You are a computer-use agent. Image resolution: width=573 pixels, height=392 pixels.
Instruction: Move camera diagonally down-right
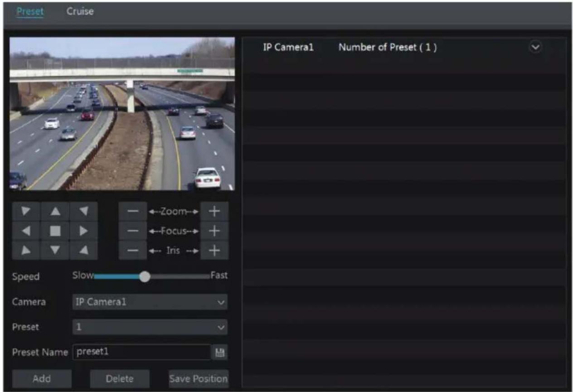[x=83, y=250]
